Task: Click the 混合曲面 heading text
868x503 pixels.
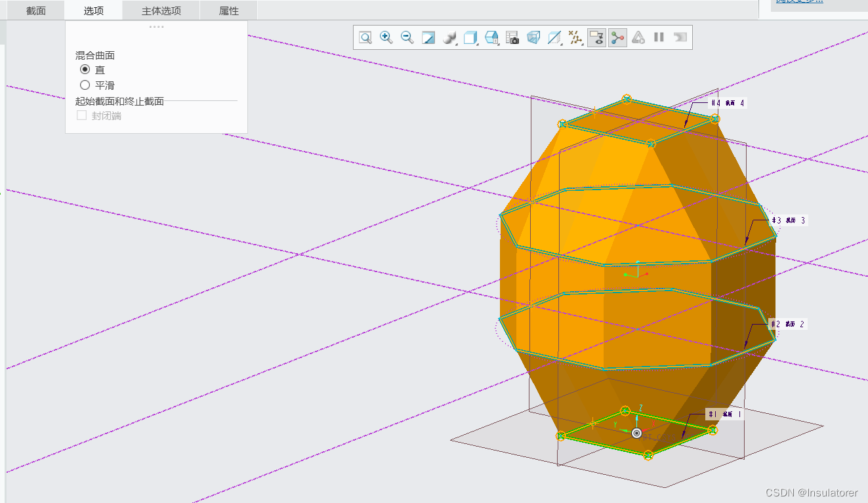Action: 95,56
